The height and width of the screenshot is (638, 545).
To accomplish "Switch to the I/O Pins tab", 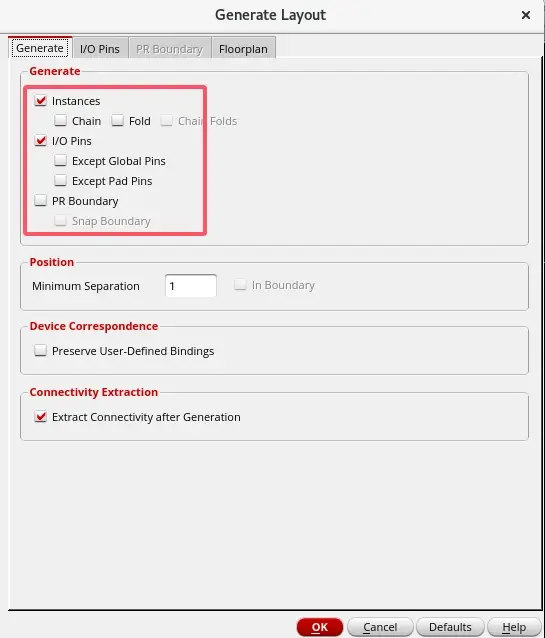I will (100, 49).
